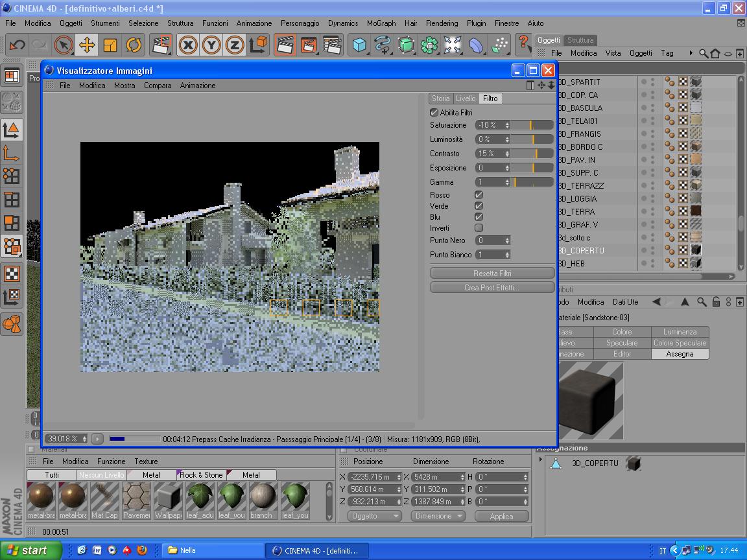
Task: Open the Dimensione mode dropdown
Action: coord(438,516)
